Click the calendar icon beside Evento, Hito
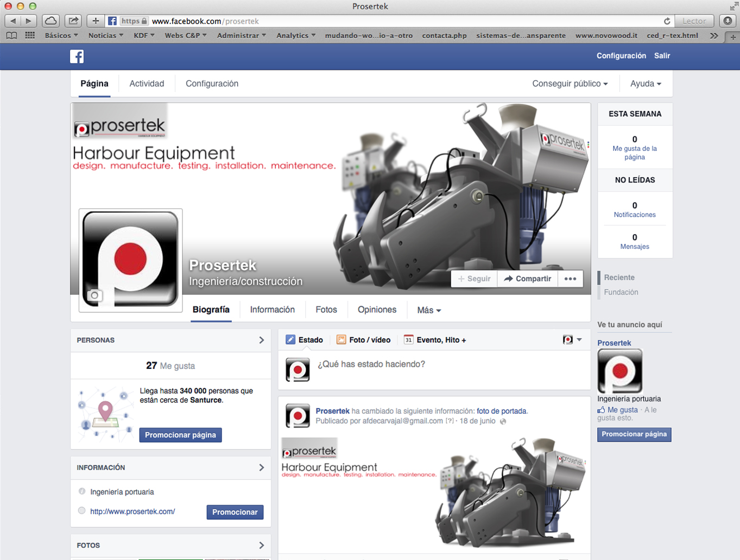Viewport: 740px width, 560px height. click(408, 339)
